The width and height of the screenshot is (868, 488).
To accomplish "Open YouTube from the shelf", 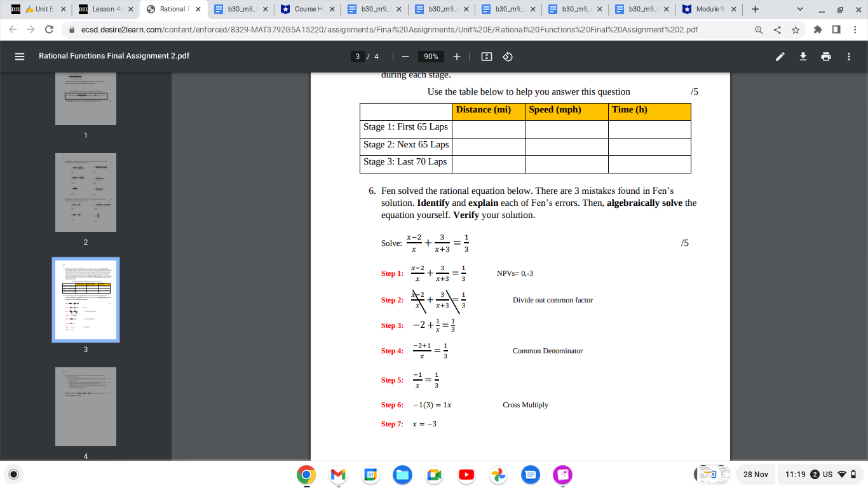I will pyautogui.click(x=466, y=475).
